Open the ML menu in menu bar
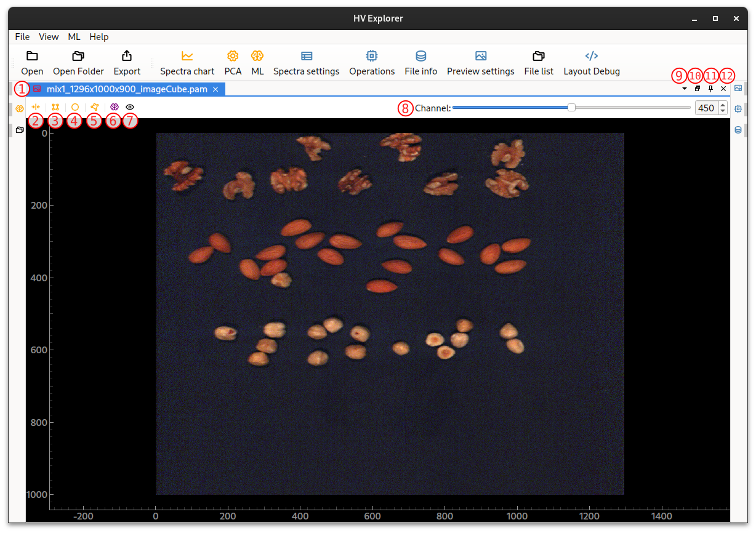Viewport: 756px width, 533px height. coord(74,36)
